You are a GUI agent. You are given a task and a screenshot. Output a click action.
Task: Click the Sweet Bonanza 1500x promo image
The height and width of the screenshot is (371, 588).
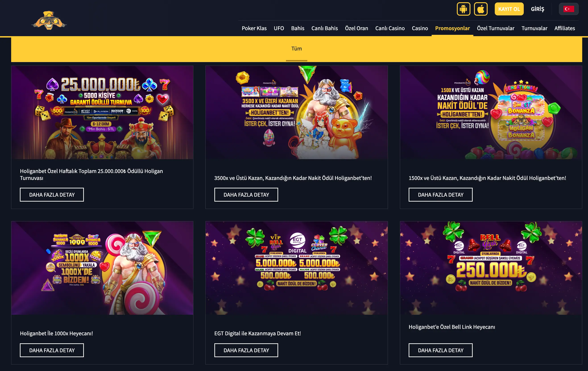click(491, 113)
